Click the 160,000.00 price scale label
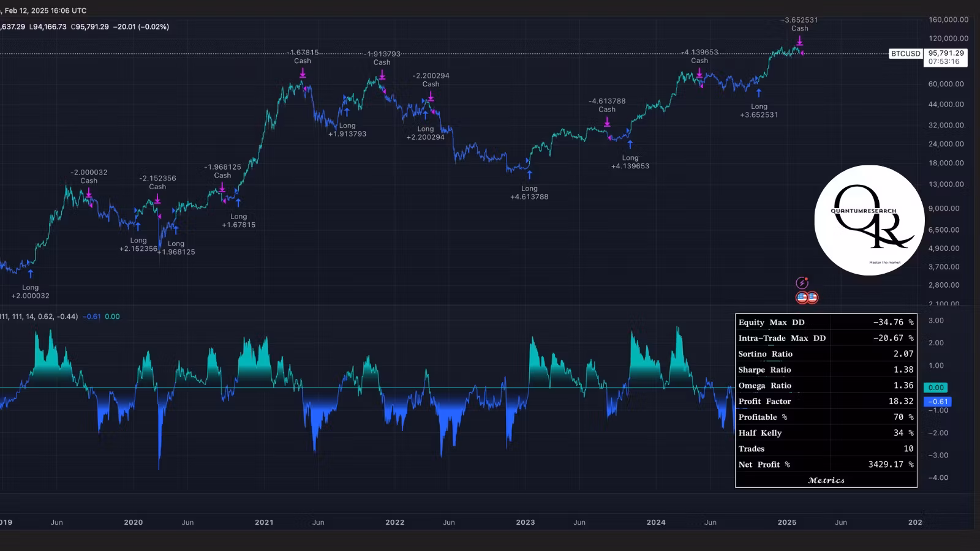 [948, 20]
